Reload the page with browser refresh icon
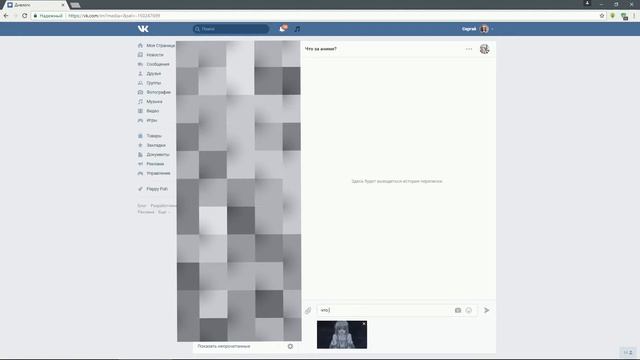The image size is (640, 360). tap(24, 16)
